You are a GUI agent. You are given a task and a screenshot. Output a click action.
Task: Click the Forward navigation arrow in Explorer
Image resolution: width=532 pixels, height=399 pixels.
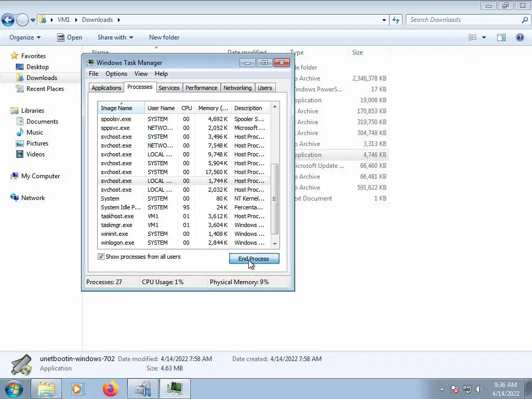[22, 20]
